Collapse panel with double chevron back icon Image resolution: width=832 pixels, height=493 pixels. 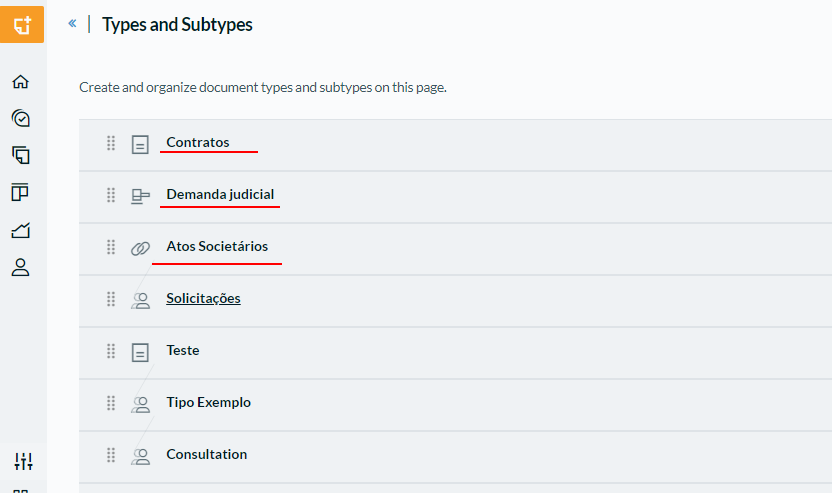click(73, 23)
